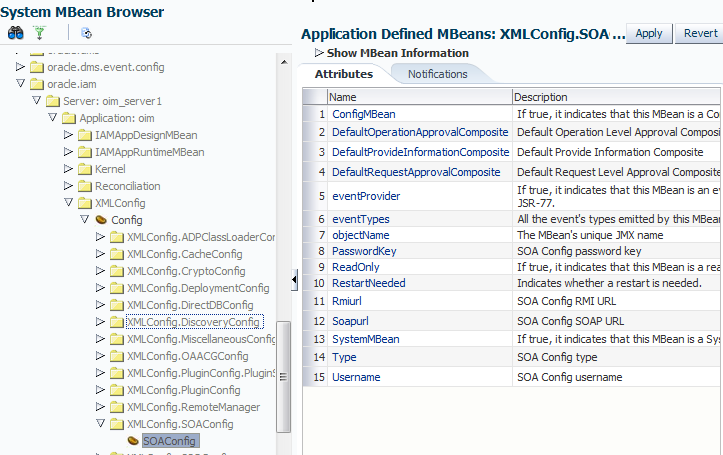723x455 pixels.
Task: Expand the oracle.dms.event.config node
Action: (x=20, y=67)
